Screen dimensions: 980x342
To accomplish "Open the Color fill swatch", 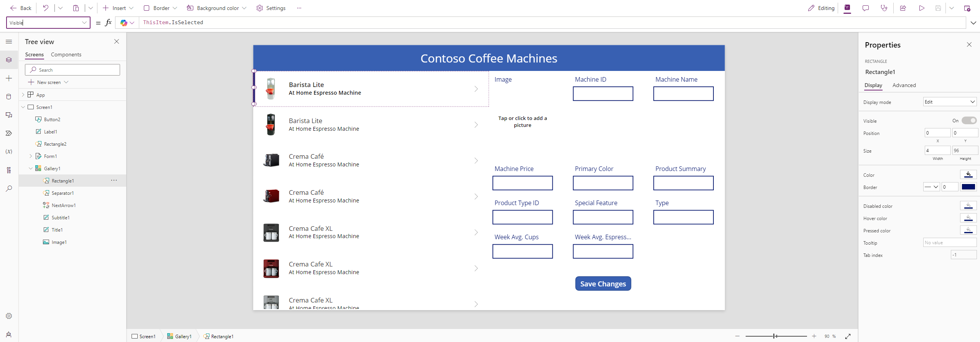I will [968, 175].
